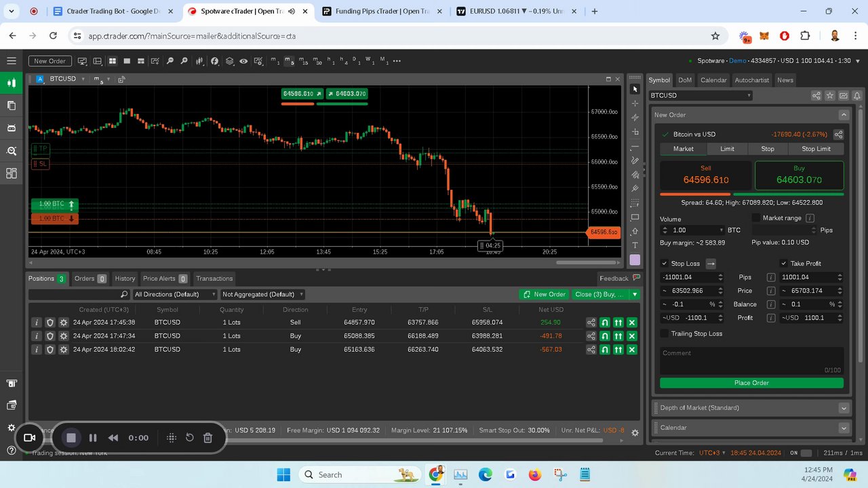Click the eye viewing options icon
The width and height of the screenshot is (868, 488).
(x=243, y=61)
